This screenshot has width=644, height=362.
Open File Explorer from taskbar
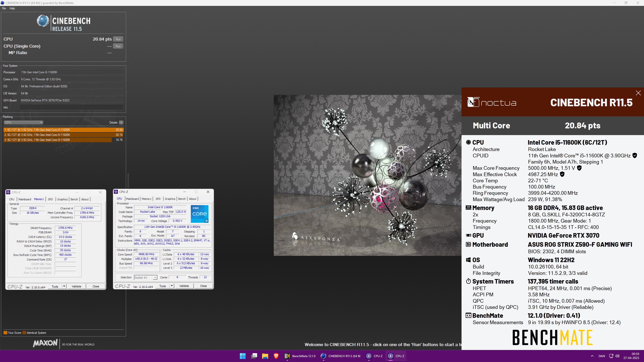point(265,356)
